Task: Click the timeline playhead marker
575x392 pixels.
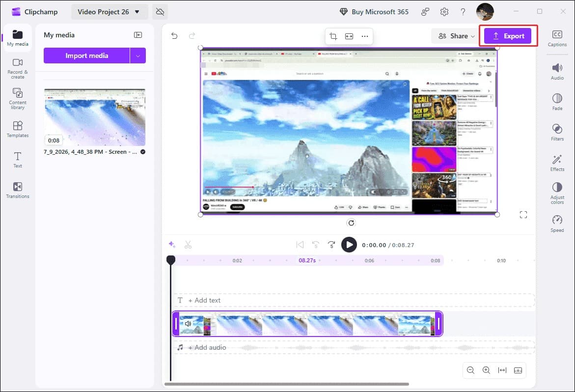Action: point(170,260)
